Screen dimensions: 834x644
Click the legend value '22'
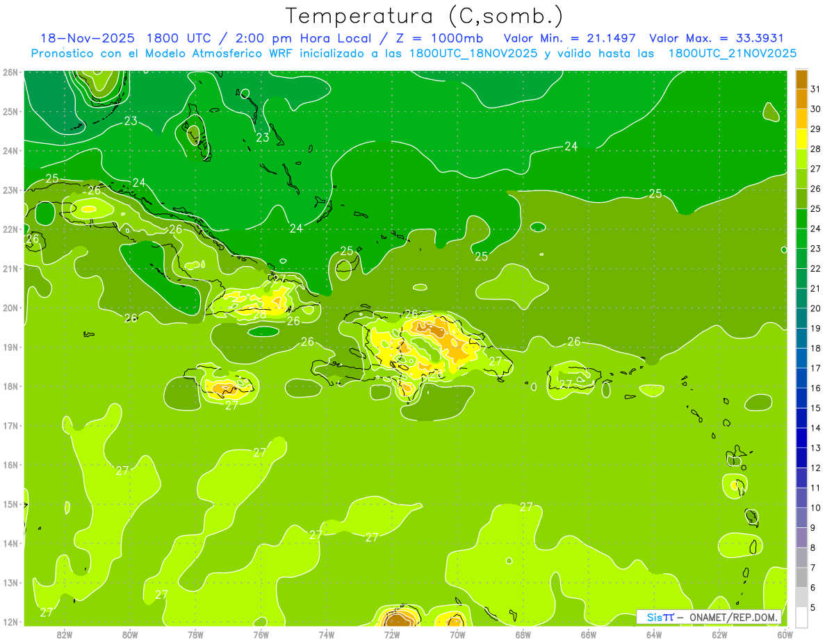point(815,268)
